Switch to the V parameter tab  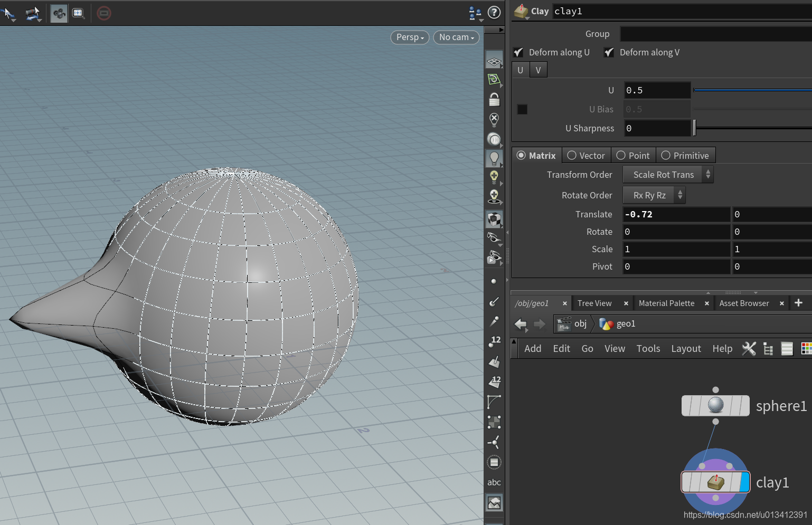[538, 70]
